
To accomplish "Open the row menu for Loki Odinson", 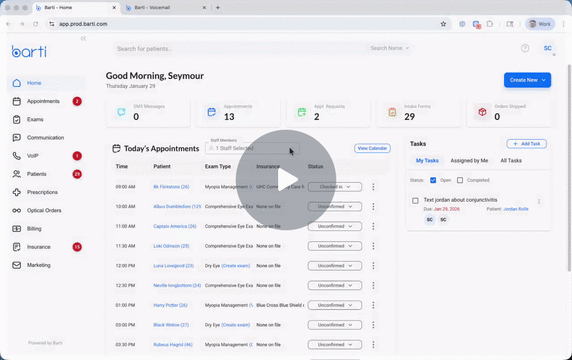I will click(373, 246).
